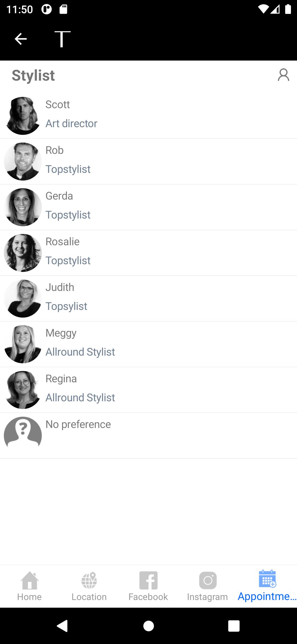Select Judith from the stylist list
This screenshot has width=297, height=644.
tap(148, 299)
